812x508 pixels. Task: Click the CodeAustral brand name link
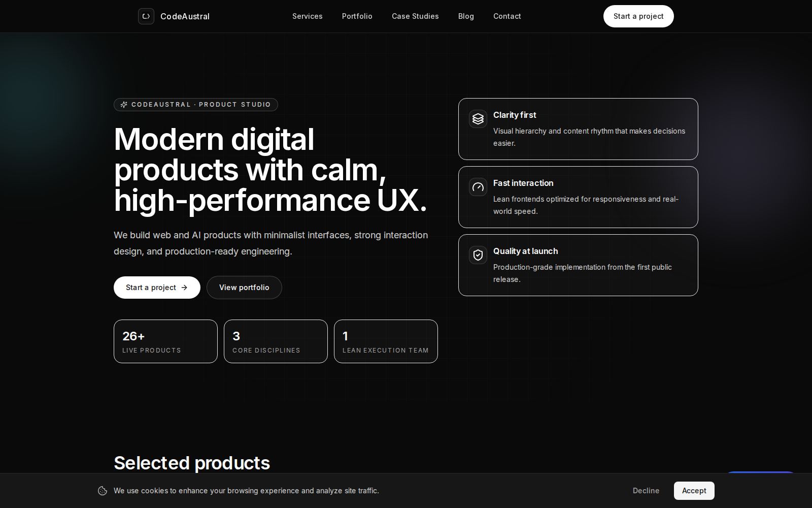(x=185, y=16)
